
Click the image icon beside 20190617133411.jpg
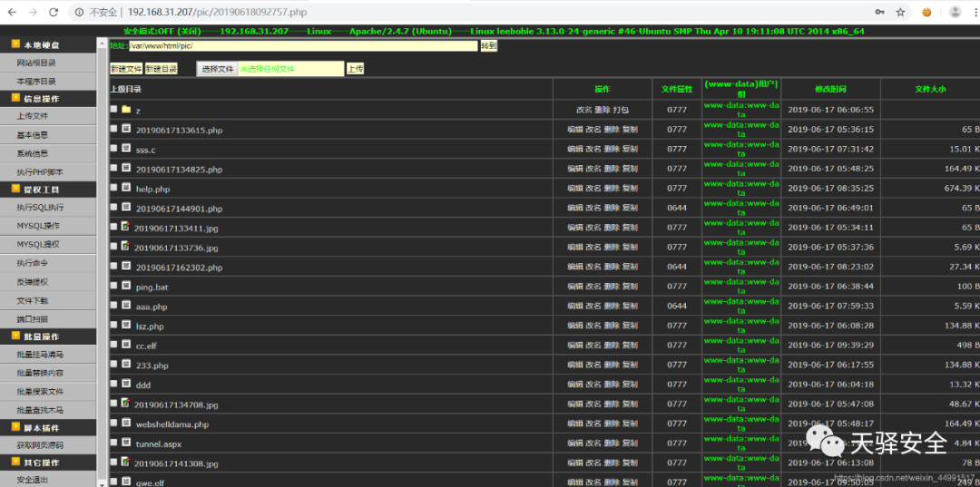(x=126, y=227)
